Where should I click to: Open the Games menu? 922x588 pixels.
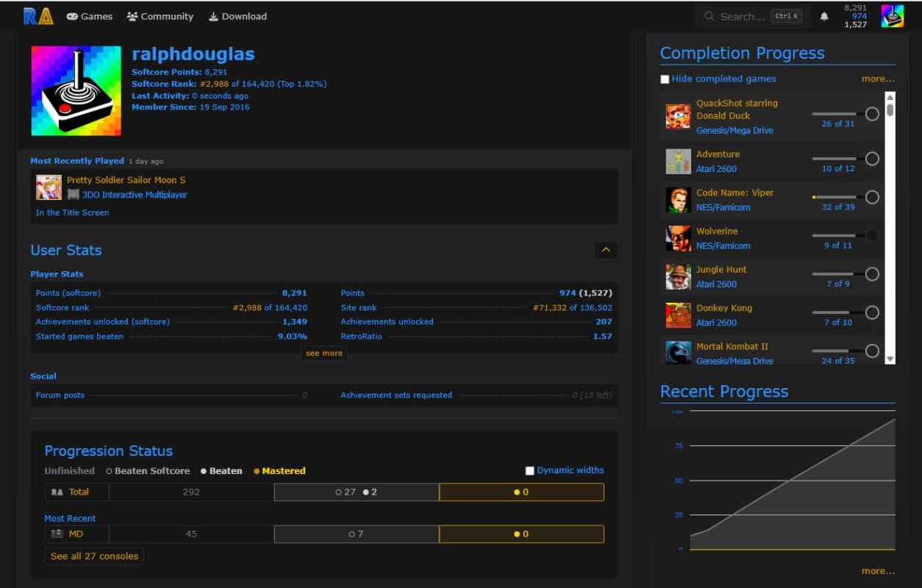tap(90, 16)
